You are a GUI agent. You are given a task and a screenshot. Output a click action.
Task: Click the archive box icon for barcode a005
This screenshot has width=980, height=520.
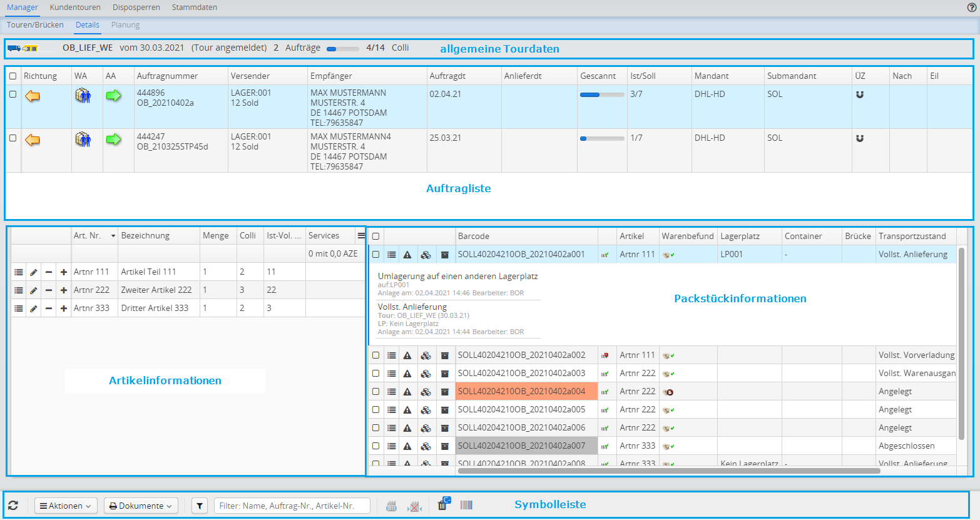click(x=445, y=410)
